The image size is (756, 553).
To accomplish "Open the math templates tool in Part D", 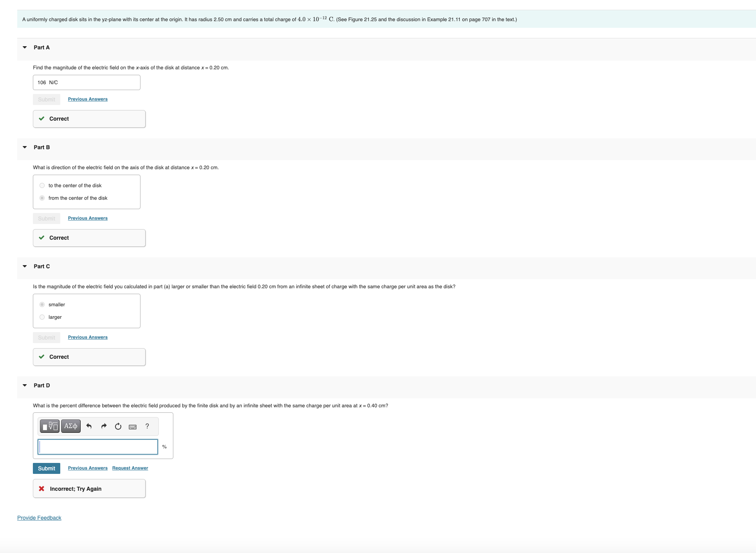I will click(x=50, y=426).
